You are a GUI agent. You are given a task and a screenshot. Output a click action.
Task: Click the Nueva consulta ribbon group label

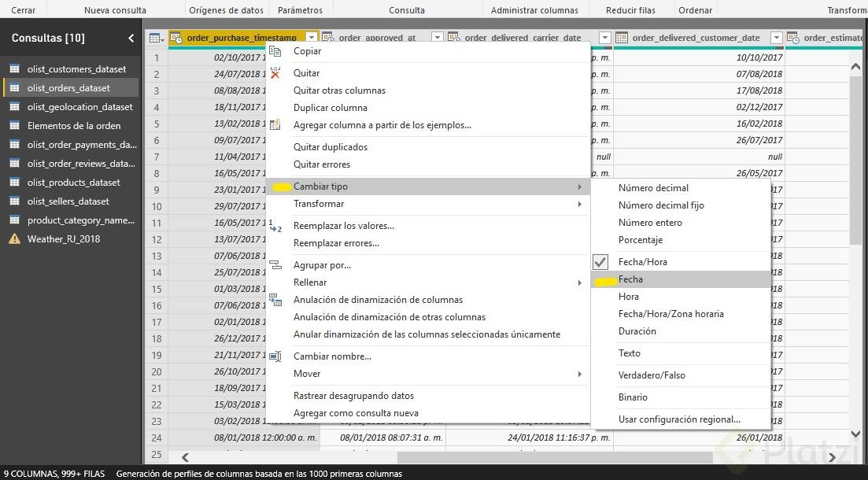coord(115,10)
